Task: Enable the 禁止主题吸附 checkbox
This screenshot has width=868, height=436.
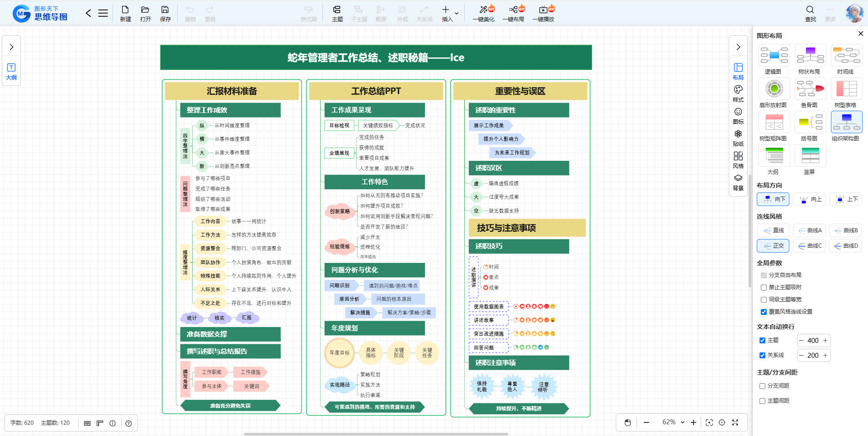Action: (x=764, y=287)
